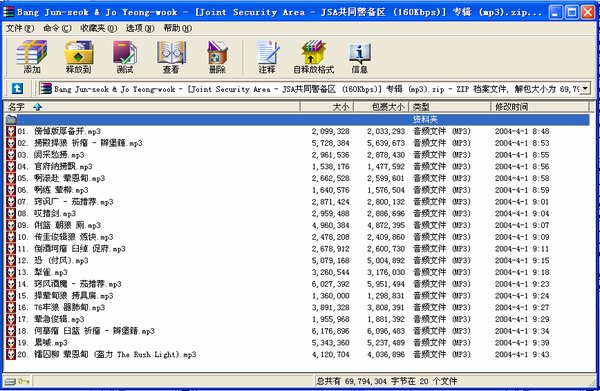Click status bar total 69,794,304 text

click(x=386, y=381)
